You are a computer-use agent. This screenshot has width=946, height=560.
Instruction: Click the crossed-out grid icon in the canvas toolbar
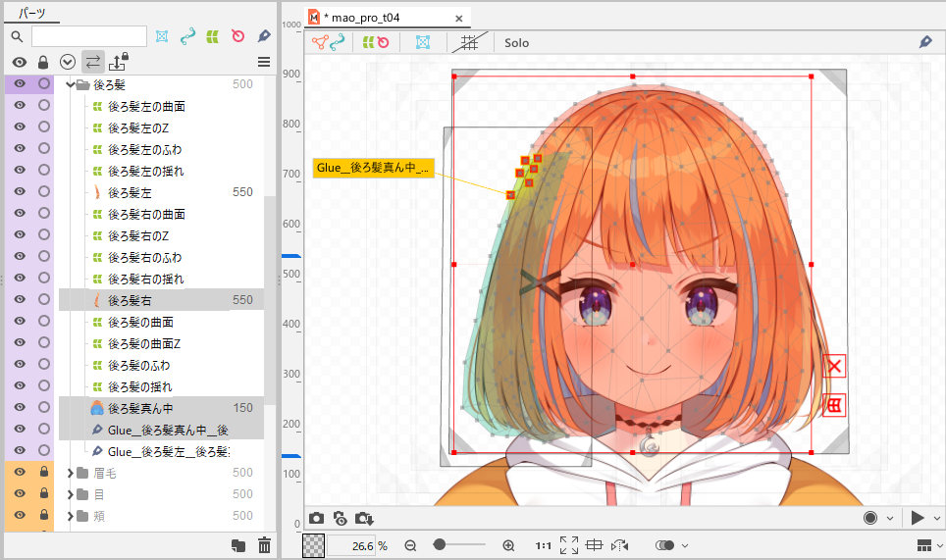468,42
